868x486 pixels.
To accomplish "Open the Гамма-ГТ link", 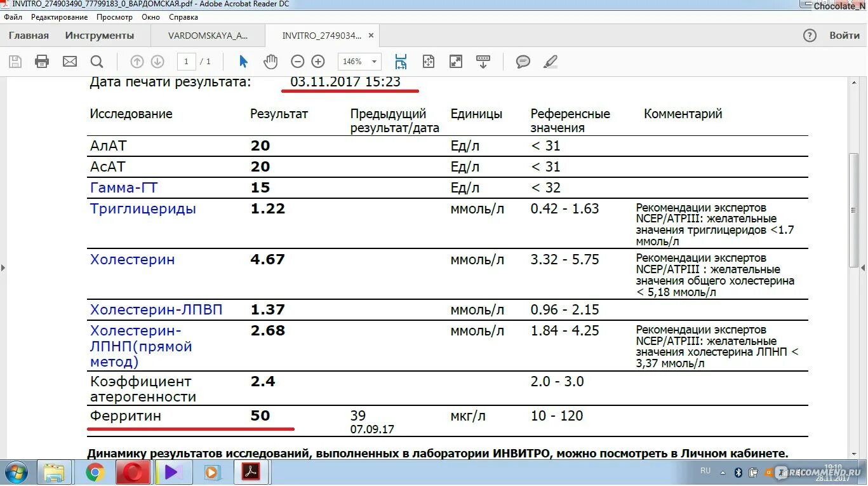I will [124, 188].
